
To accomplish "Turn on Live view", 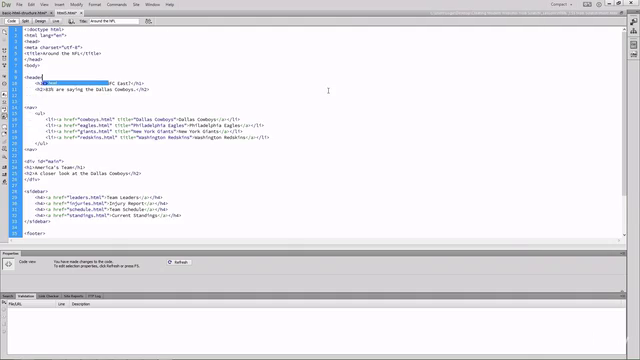I will tap(56, 21).
